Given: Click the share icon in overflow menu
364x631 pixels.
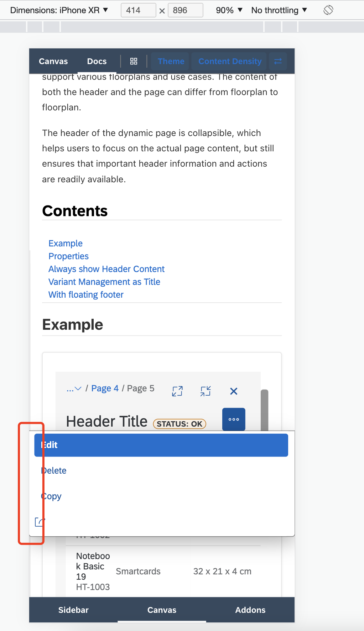Looking at the screenshot, I should 40,522.
